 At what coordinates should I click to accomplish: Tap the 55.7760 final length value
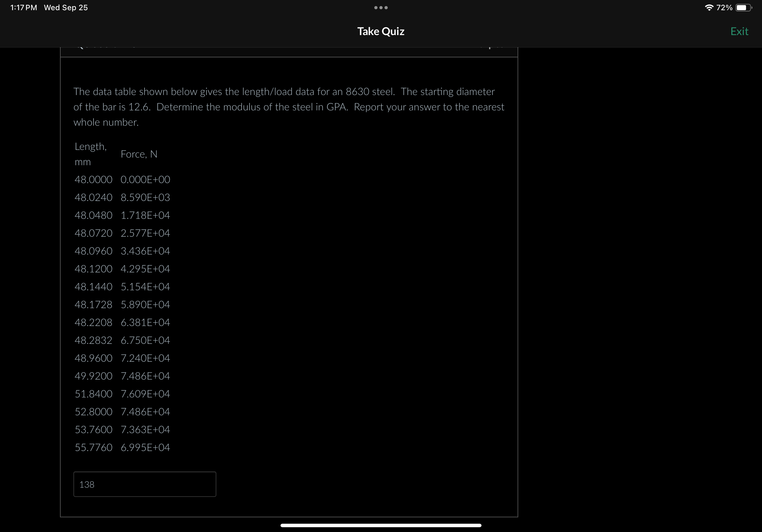[x=93, y=447]
